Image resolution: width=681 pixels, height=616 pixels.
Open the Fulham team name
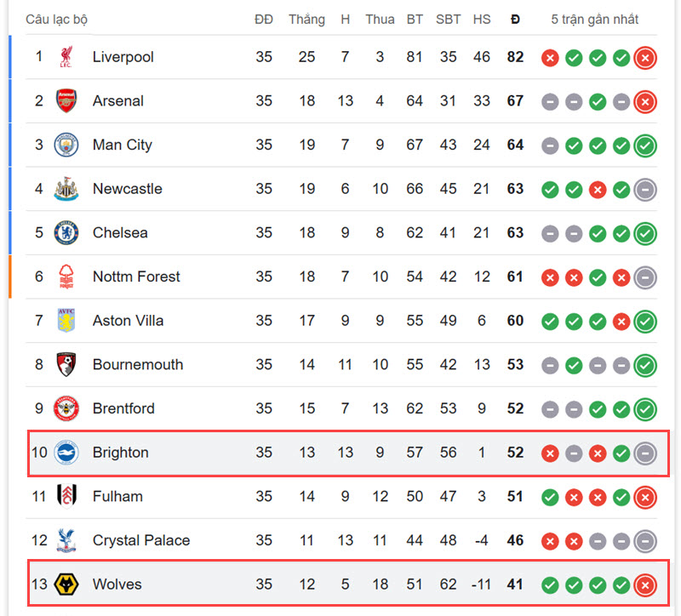tap(117, 496)
